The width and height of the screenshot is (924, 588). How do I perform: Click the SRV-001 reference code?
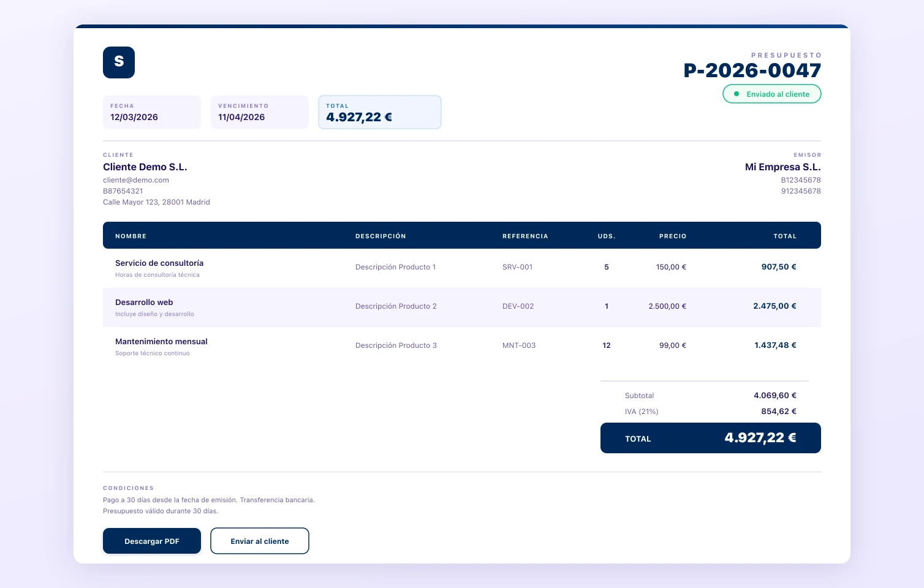pos(518,267)
